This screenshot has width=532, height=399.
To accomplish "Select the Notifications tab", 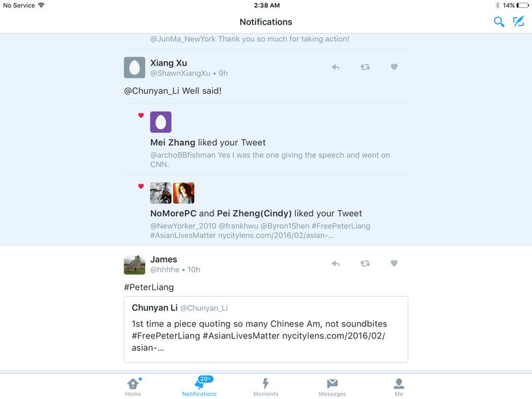I will point(199,386).
